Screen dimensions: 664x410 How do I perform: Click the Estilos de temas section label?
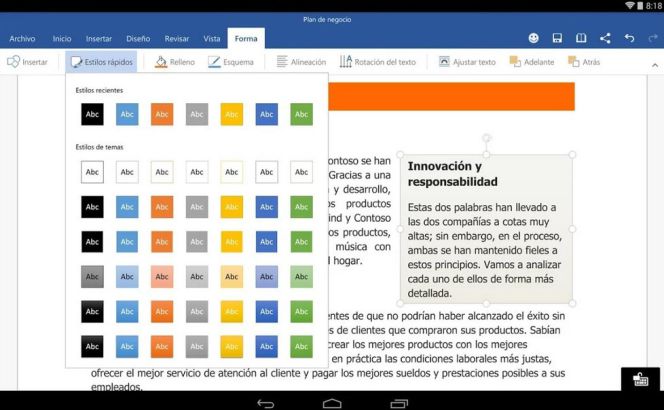tap(100, 147)
